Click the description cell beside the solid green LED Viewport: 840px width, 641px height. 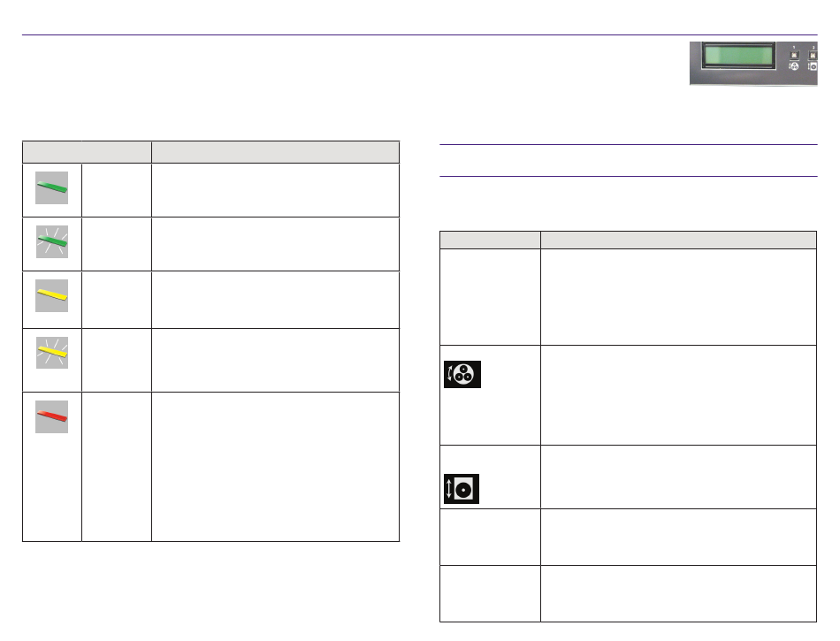pyautogui.click(x=275, y=190)
